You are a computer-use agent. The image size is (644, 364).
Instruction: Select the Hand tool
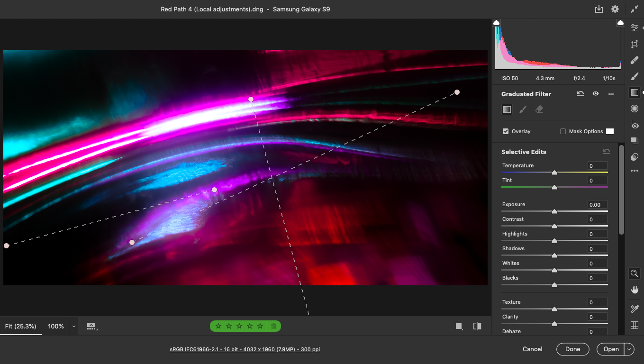pyautogui.click(x=635, y=290)
